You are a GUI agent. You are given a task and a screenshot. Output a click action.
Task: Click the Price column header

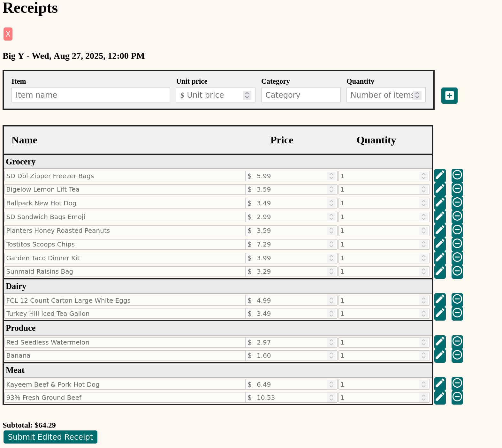282,140
